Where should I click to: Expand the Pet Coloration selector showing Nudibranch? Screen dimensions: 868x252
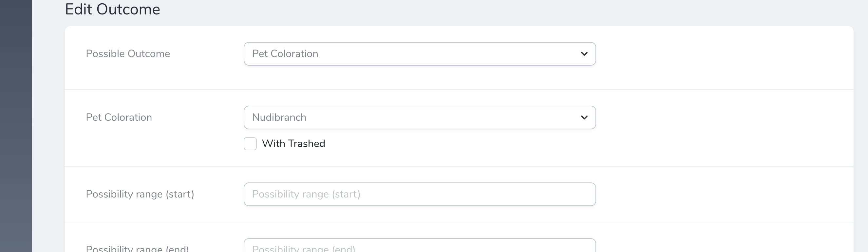click(420, 117)
